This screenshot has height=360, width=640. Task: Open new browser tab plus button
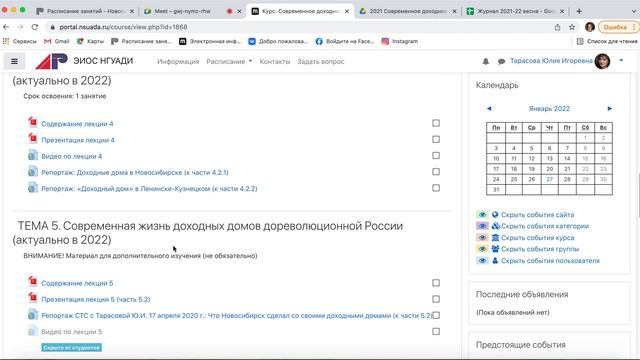pos(579,11)
